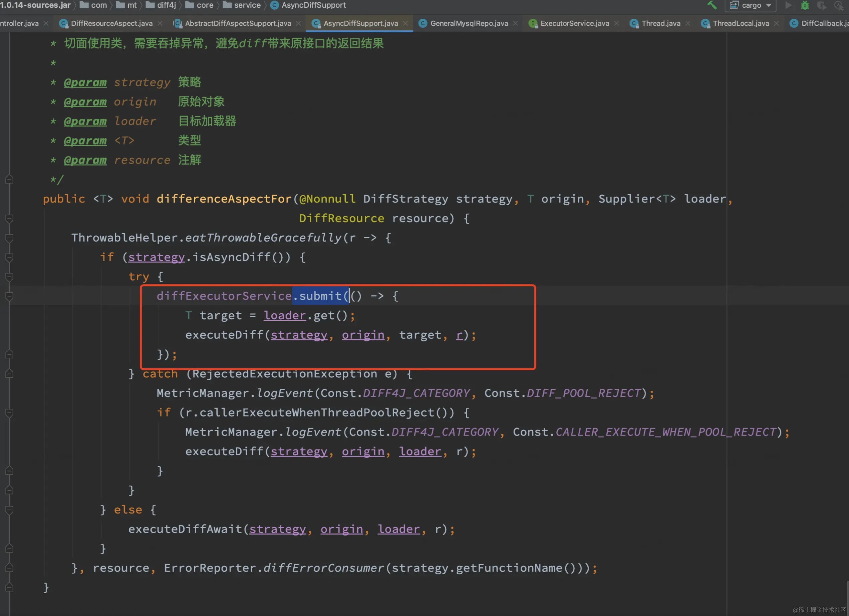Screen dimensions: 849x616
Task: Fold the isAsyncDiff if-block gutter marker
Action: (x=9, y=258)
